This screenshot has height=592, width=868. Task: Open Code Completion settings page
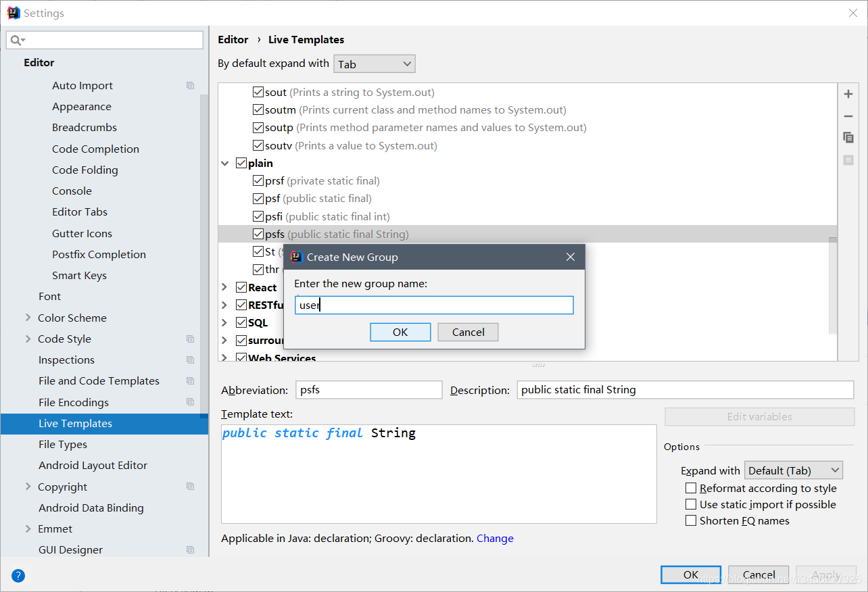pos(95,149)
